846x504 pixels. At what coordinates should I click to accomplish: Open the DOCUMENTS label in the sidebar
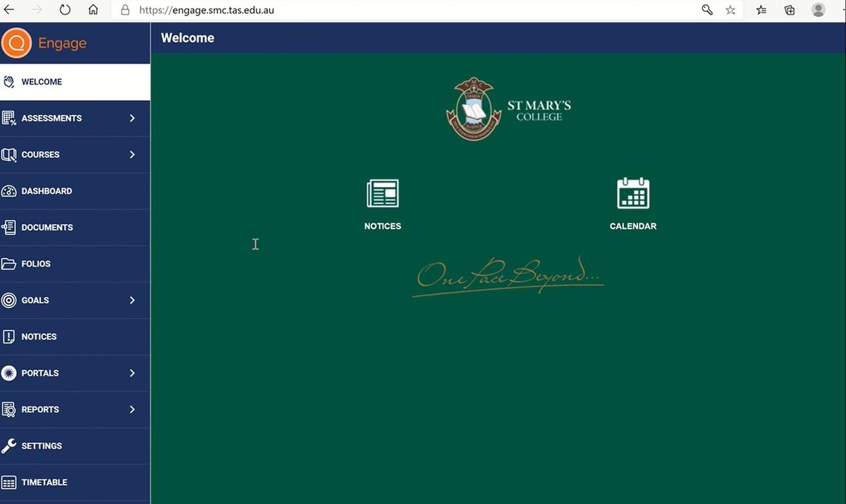tap(47, 228)
